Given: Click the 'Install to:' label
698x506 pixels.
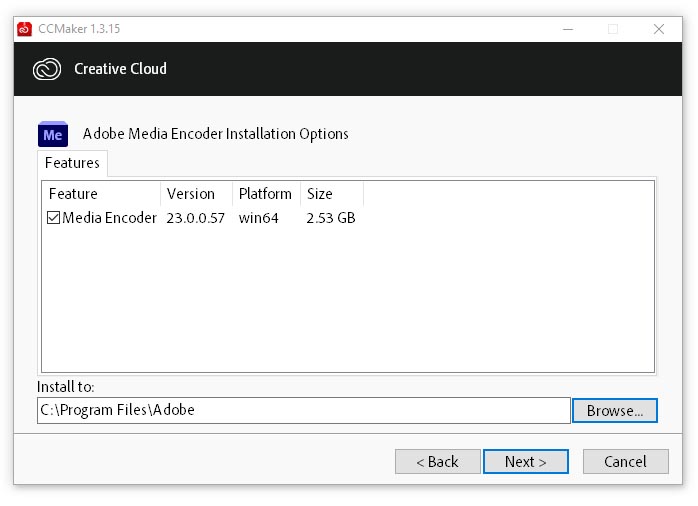Looking at the screenshot, I should click(65, 387).
